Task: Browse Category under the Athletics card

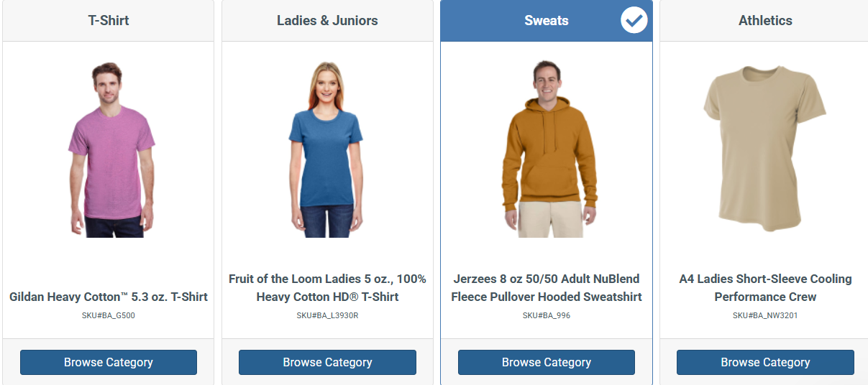Action: 765,362
